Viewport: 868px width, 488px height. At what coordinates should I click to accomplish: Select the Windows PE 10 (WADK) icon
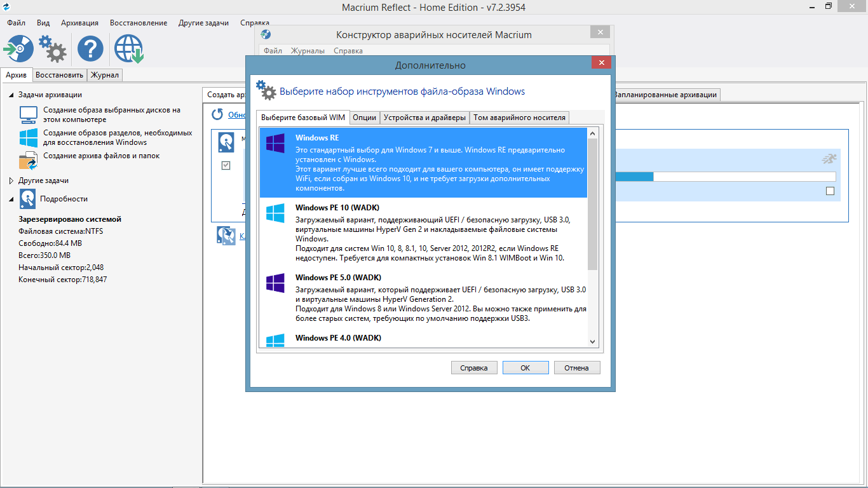pos(275,213)
